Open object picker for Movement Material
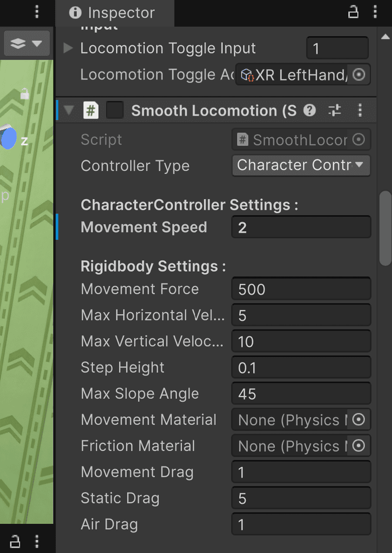 pos(359,420)
